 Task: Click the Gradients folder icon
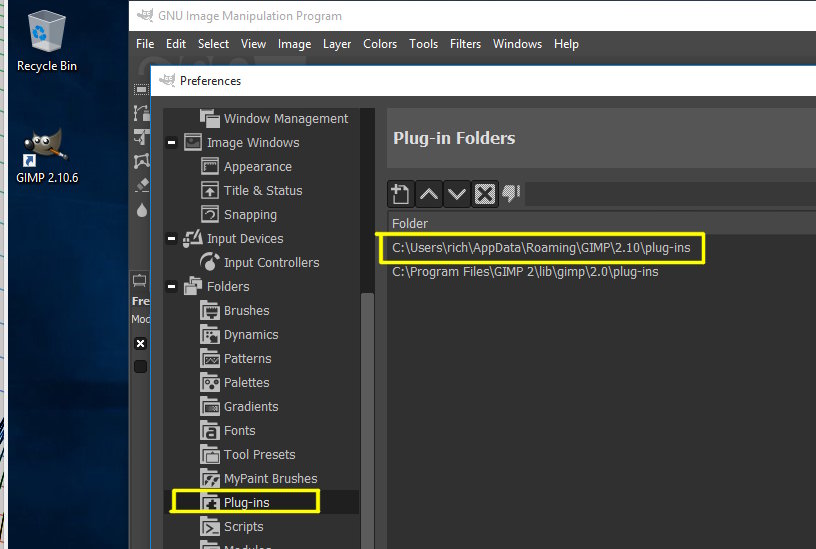pos(210,406)
